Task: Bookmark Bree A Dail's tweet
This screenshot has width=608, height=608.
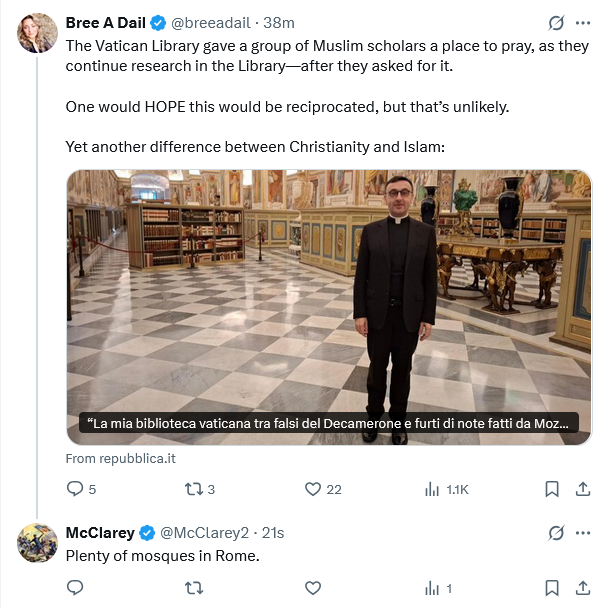Action: click(x=551, y=489)
